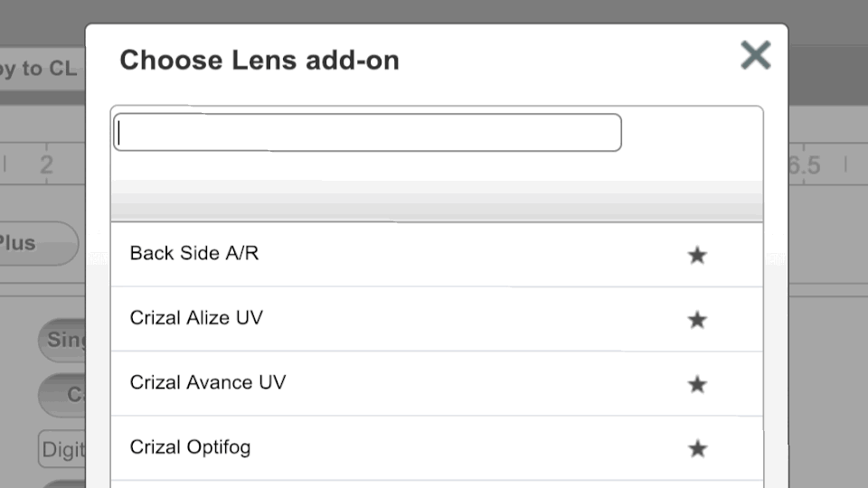Click the partially hidden 'Sing' button

63,341
